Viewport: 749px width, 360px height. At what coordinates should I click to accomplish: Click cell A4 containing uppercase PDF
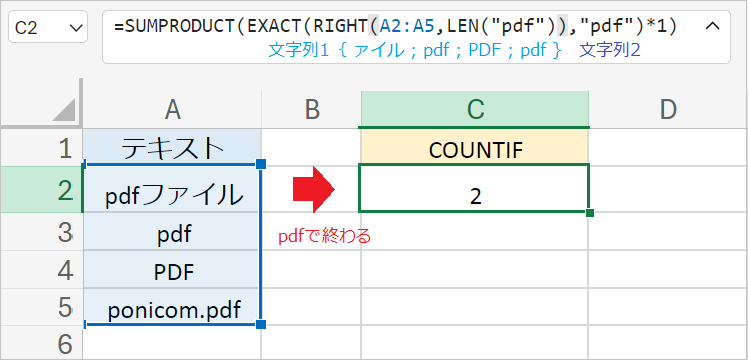(x=172, y=269)
